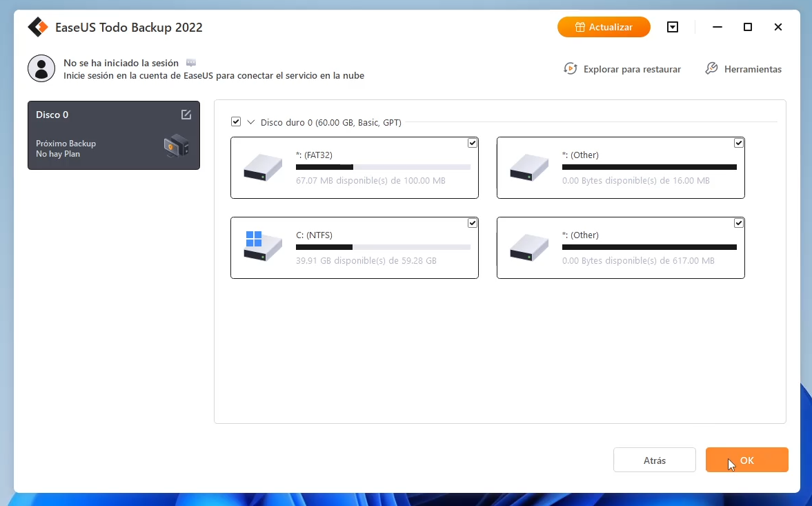
Task: Minimize the EaseUS window
Action: 717,27
